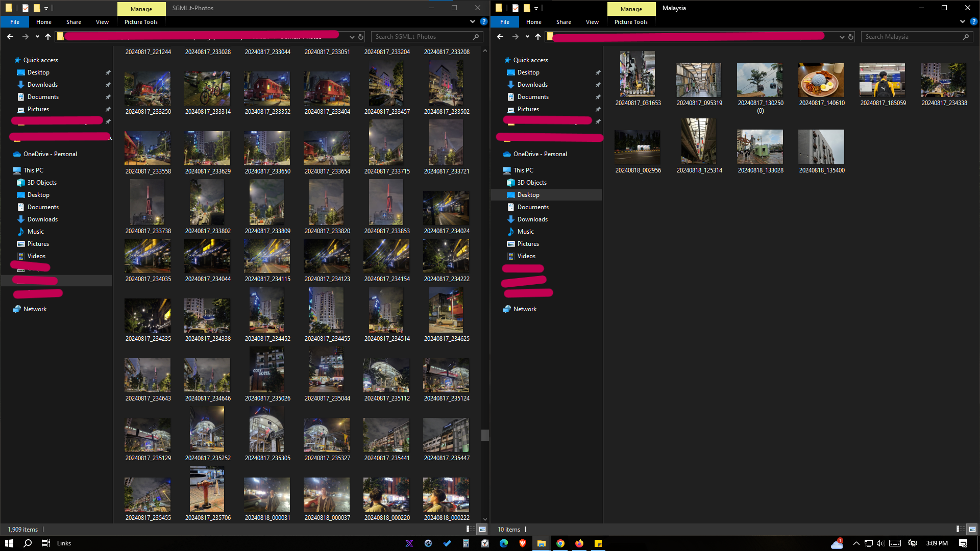Viewport: 980px width, 551px height.
Task: Switch to details view in left window
Action: point(470,529)
